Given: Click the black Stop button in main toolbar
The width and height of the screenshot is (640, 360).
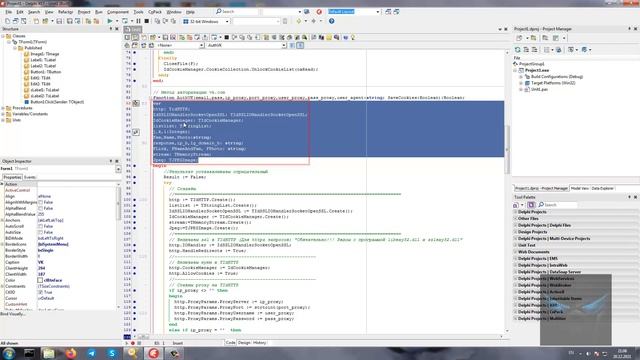Looking at the screenshot, I should (147, 21).
